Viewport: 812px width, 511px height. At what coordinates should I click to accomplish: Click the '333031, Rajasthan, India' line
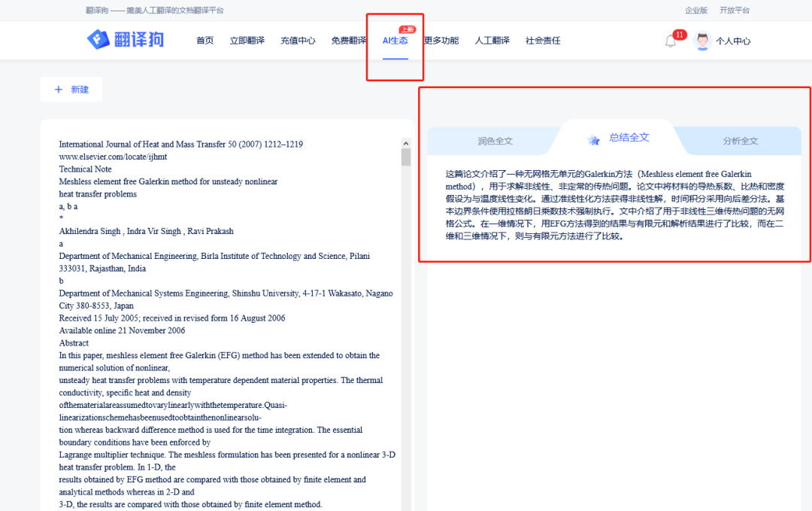[102, 269]
